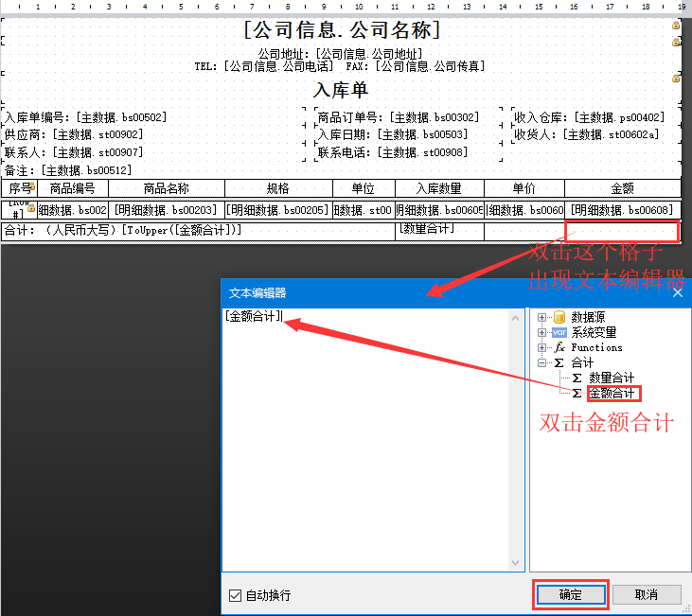The height and width of the screenshot is (616, 692).
Task: Toggle the 自动换行 checkbox
Action: tap(236, 595)
